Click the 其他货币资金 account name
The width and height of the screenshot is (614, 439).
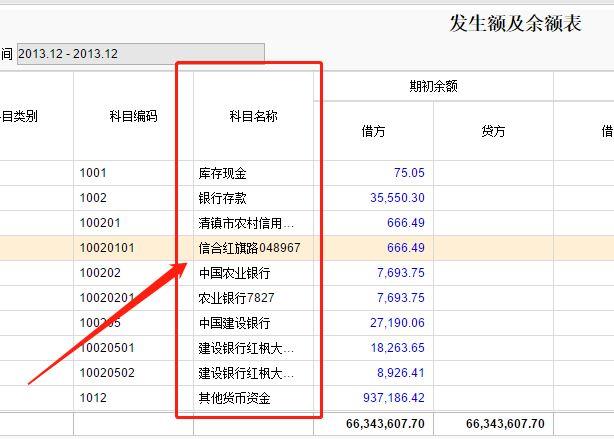[235, 398]
